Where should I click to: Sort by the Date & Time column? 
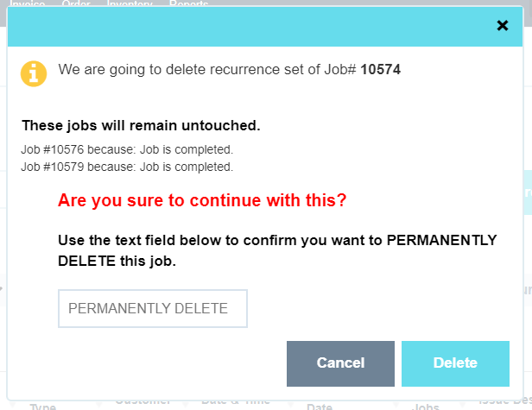233,402
